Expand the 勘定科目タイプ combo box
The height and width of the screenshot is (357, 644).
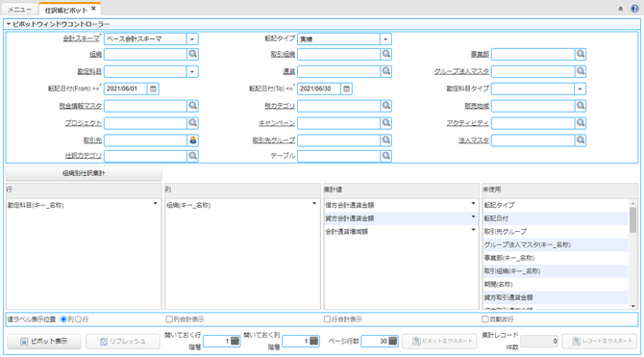point(580,89)
